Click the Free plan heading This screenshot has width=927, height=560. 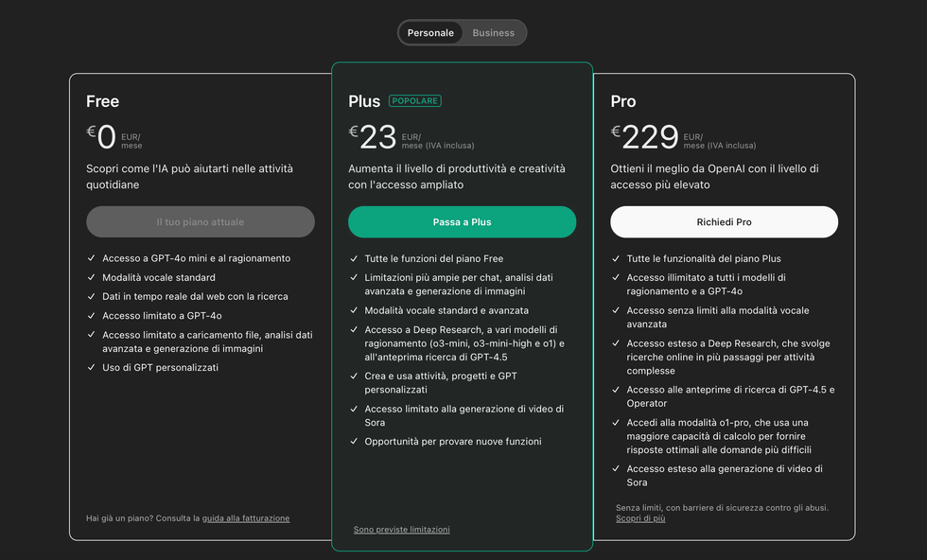[x=102, y=102]
